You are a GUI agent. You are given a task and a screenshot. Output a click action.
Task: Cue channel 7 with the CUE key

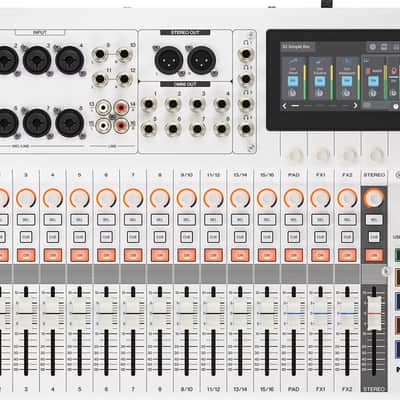coord(133,237)
